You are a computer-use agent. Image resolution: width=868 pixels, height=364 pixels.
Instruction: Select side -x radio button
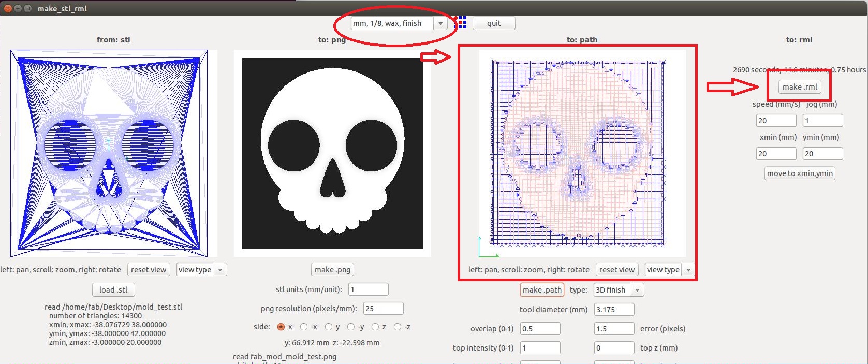click(304, 327)
